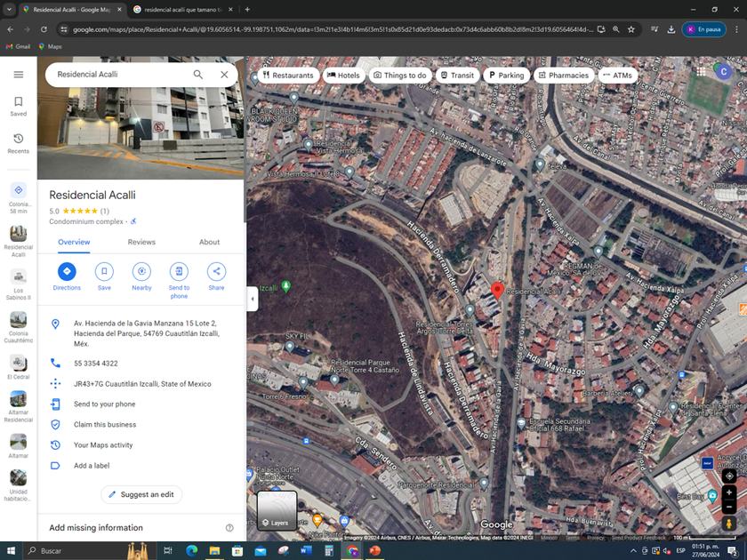747x560 pixels.
Task: Toggle the Layers map view
Action: click(x=277, y=510)
